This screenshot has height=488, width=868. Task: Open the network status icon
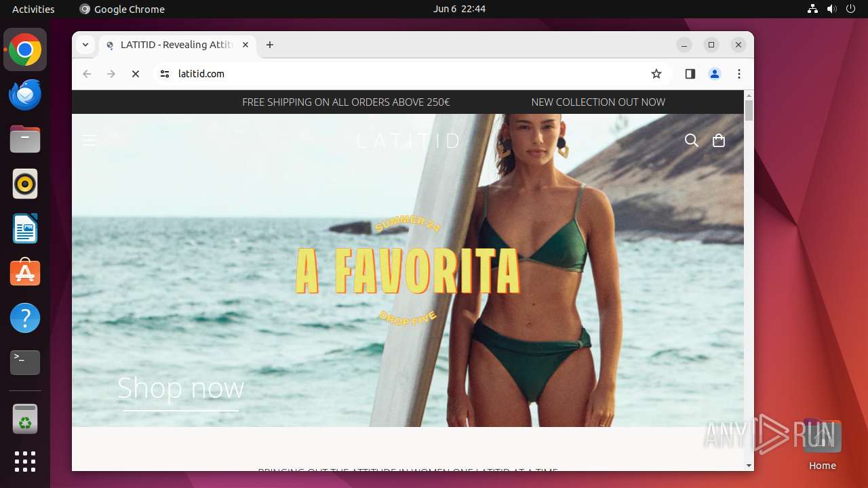812,9
